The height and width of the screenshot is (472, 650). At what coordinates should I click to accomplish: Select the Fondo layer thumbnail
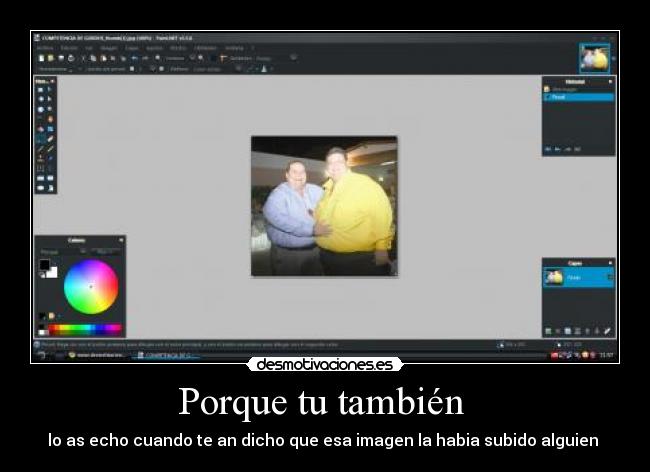click(x=554, y=277)
